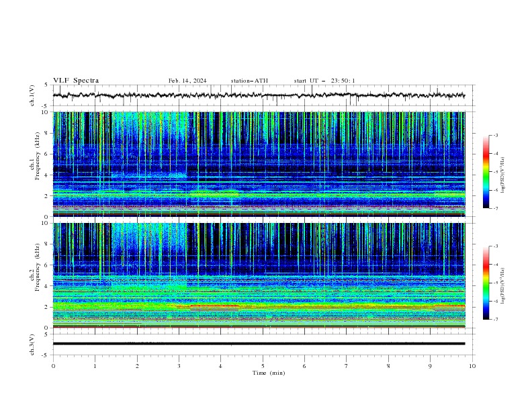
Task: Click the "-3" label on ch.1 color bar
Action: click(495, 136)
